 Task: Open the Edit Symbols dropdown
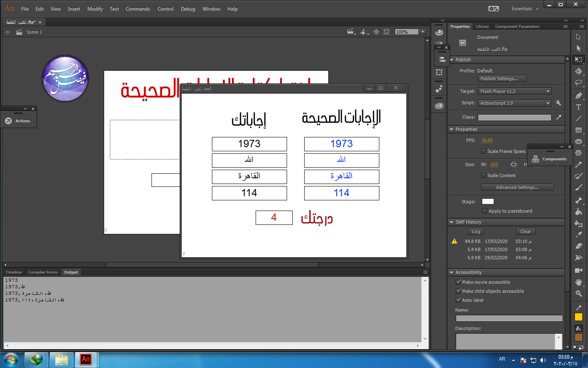coord(364,32)
